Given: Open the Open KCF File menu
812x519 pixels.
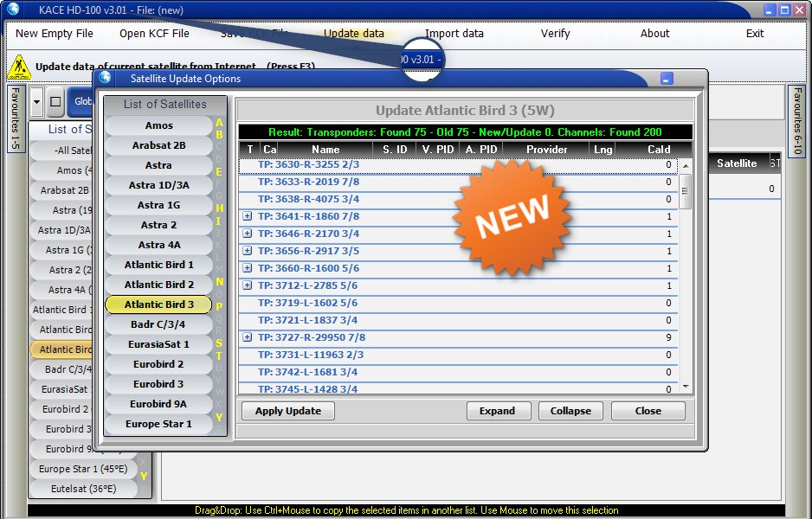Looking at the screenshot, I should click(x=154, y=34).
